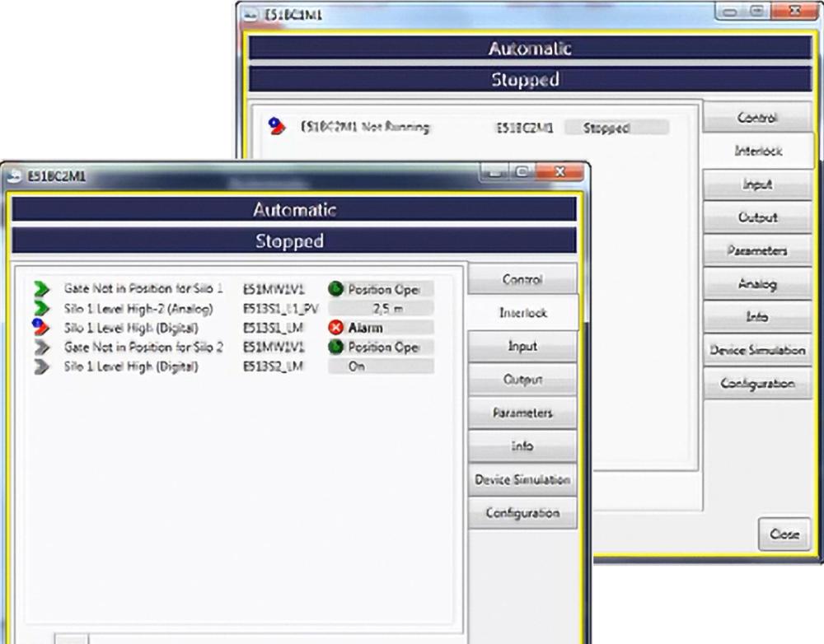Click gray arrow icon in the last interlock row
This screenshot has height=644, width=824.
(41, 366)
